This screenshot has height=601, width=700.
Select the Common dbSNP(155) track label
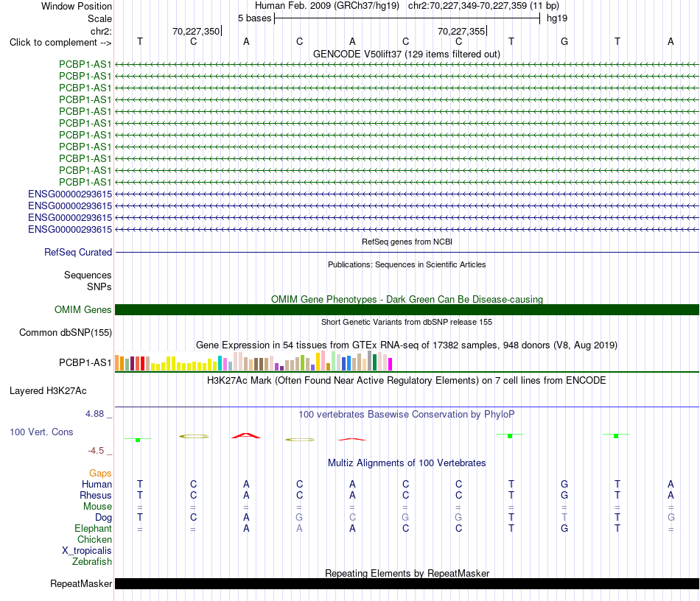pos(66,332)
